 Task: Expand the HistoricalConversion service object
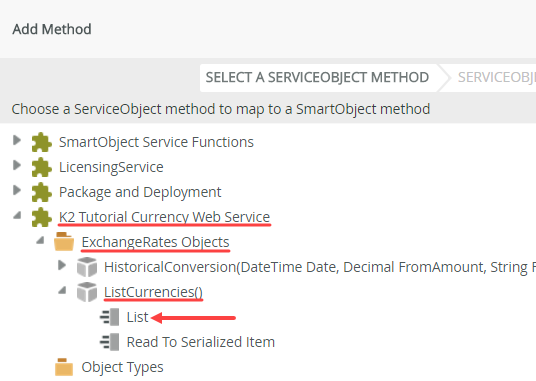(62, 265)
